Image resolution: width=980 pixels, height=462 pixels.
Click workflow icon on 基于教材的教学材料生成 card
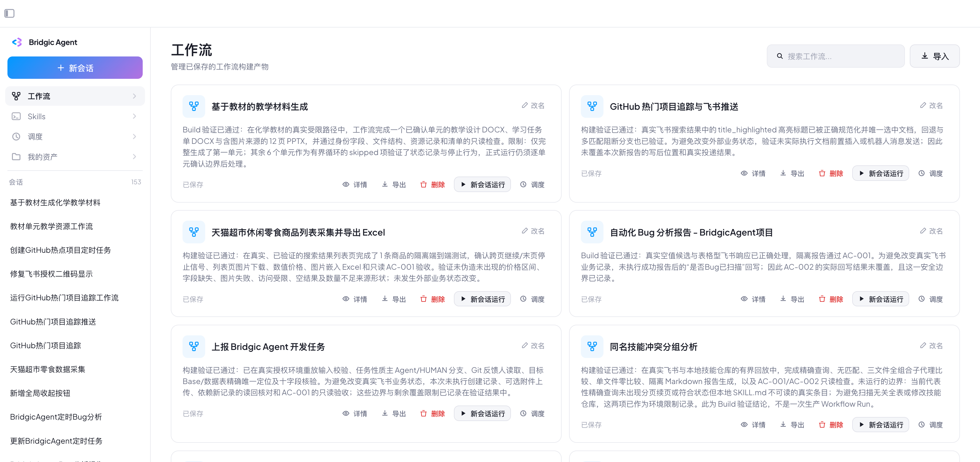tap(194, 106)
